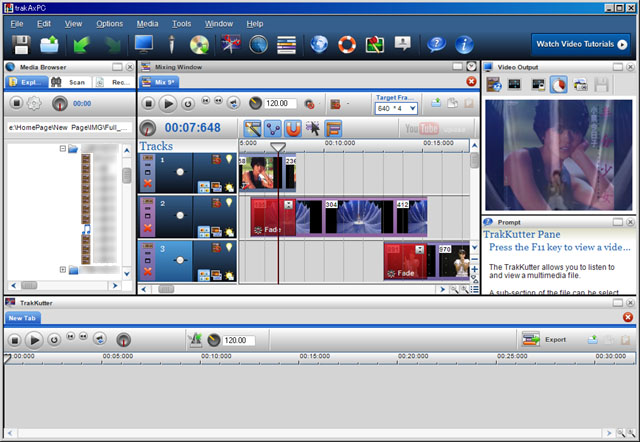The height and width of the screenshot is (442, 640).
Task: Stop preview in Media Browser
Action: (x=16, y=103)
